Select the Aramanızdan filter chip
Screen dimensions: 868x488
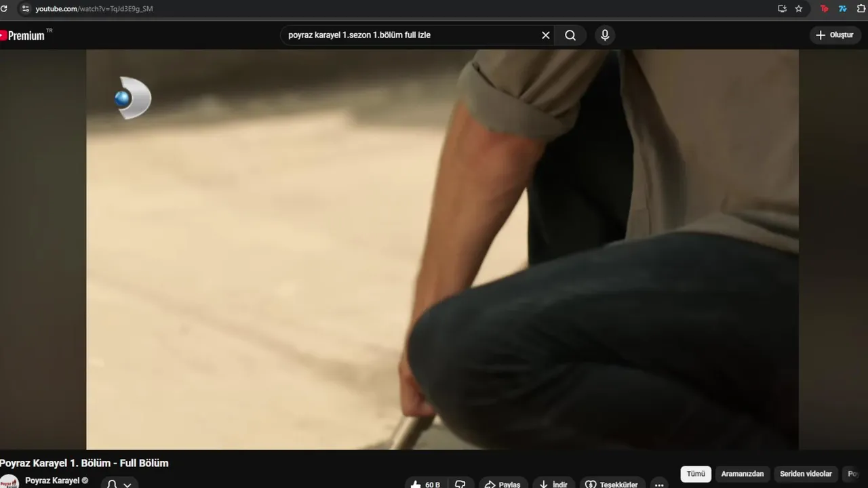(743, 474)
